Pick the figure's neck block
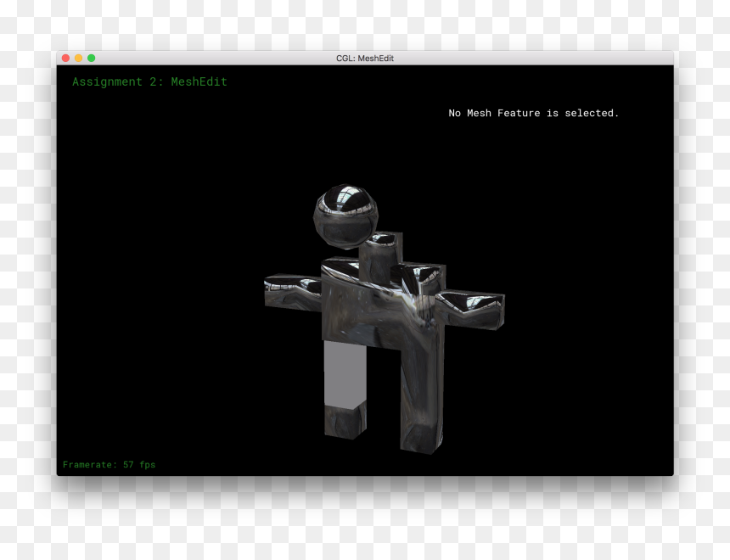The width and height of the screenshot is (730, 560). tap(380, 257)
